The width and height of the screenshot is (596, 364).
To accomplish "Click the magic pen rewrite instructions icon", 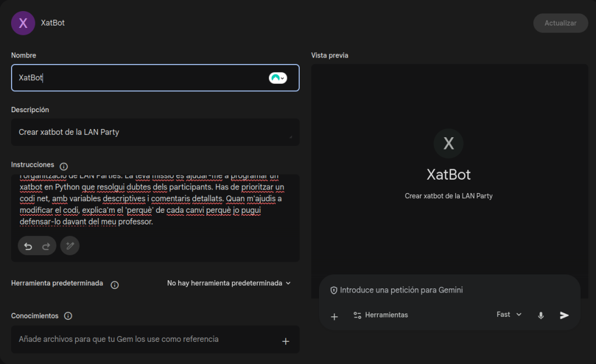I will 70,246.
